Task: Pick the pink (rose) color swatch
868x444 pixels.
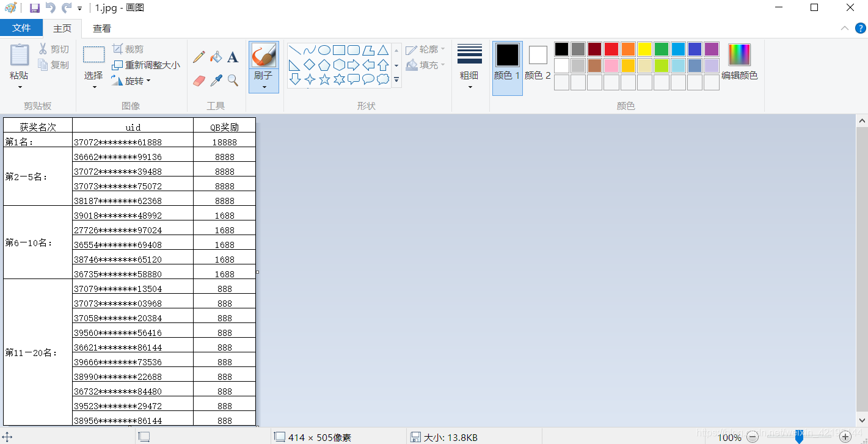Action: point(611,66)
